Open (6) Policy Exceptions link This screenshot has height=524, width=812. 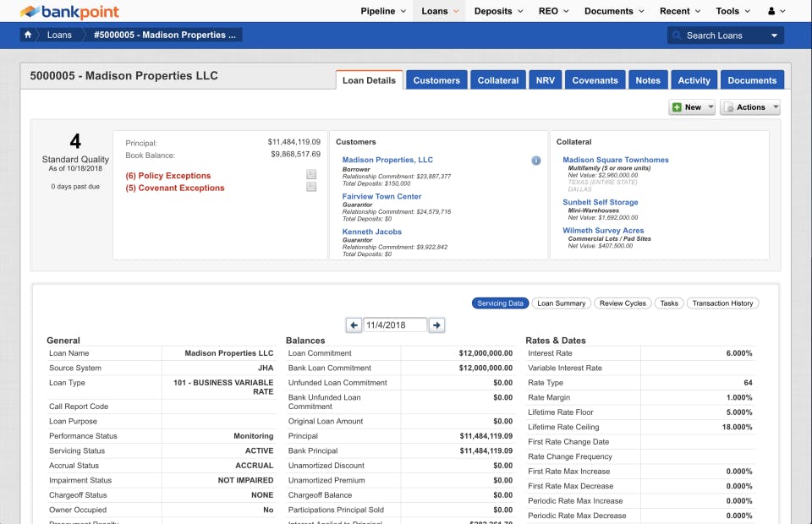(x=167, y=176)
